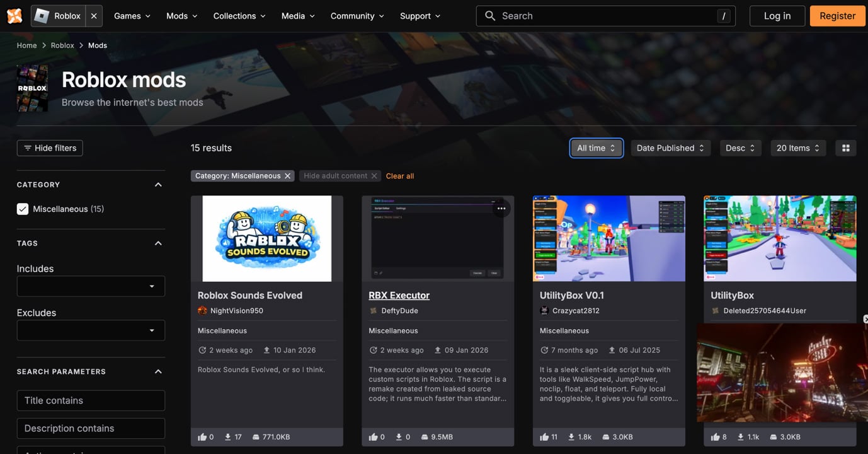
Task: Click NightVision950's avatar icon
Action: pos(202,310)
